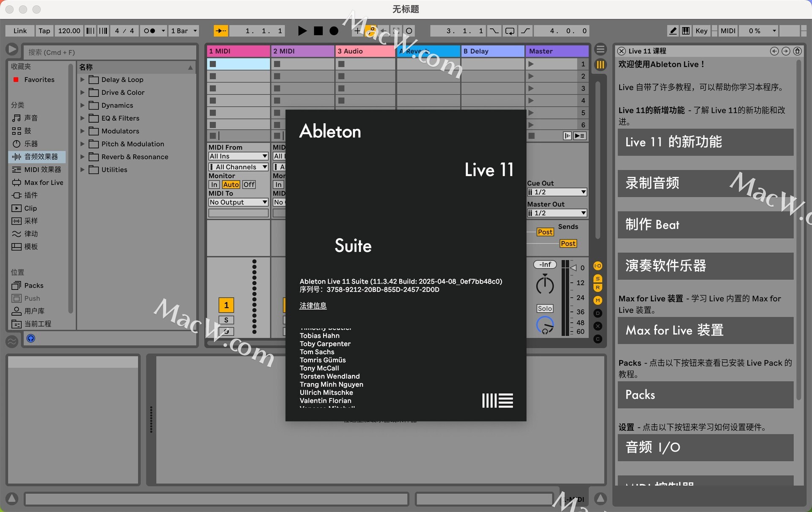
Task: Open the Clip category
Action: 30,208
